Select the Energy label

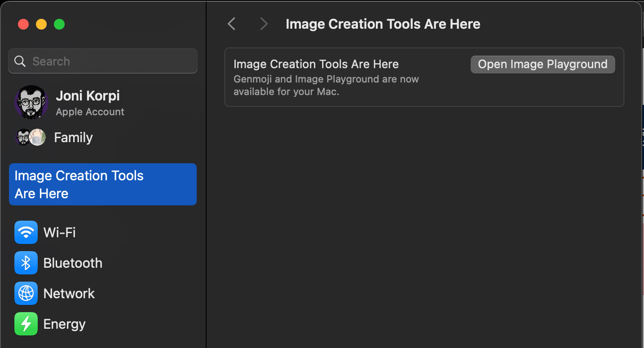tap(64, 324)
